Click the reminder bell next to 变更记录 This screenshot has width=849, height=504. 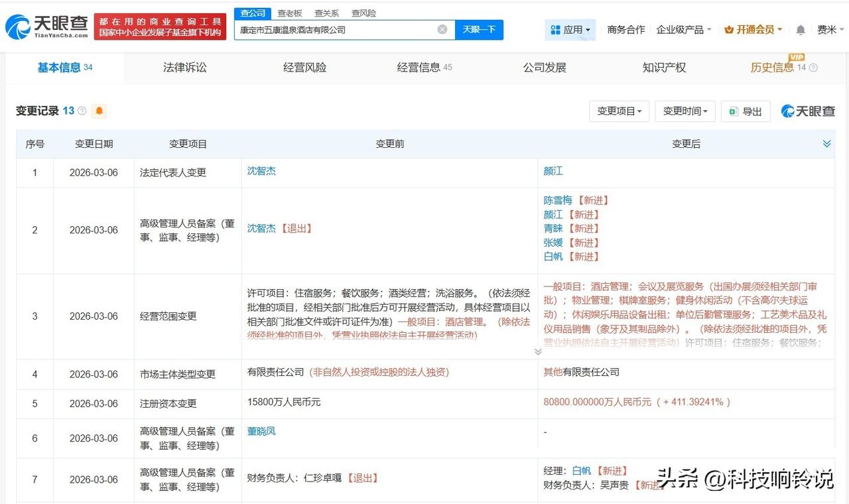click(98, 111)
